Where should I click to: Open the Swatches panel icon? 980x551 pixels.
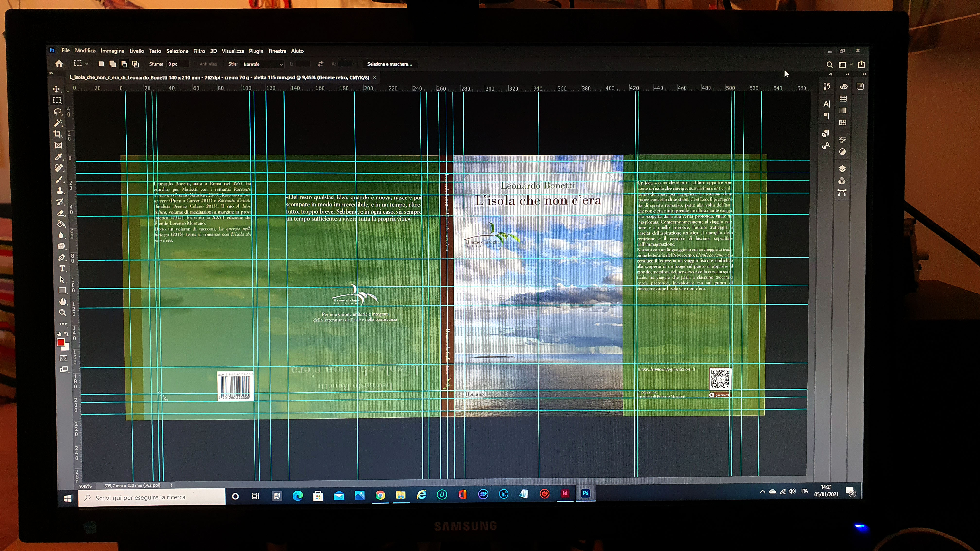(x=843, y=98)
